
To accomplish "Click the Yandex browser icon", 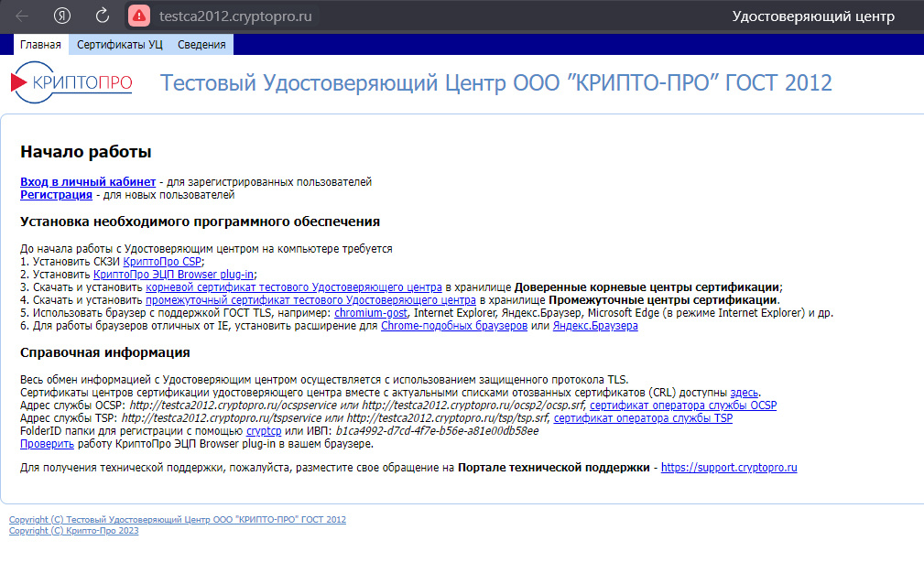I will [x=60, y=16].
